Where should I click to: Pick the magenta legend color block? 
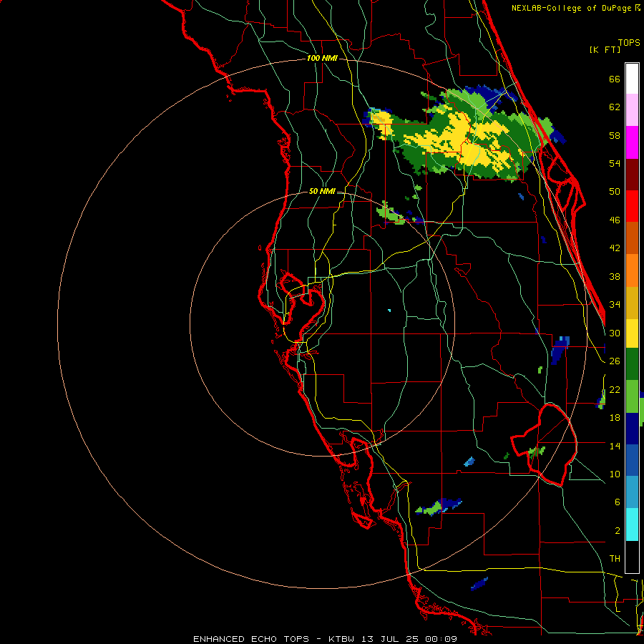coord(632,142)
